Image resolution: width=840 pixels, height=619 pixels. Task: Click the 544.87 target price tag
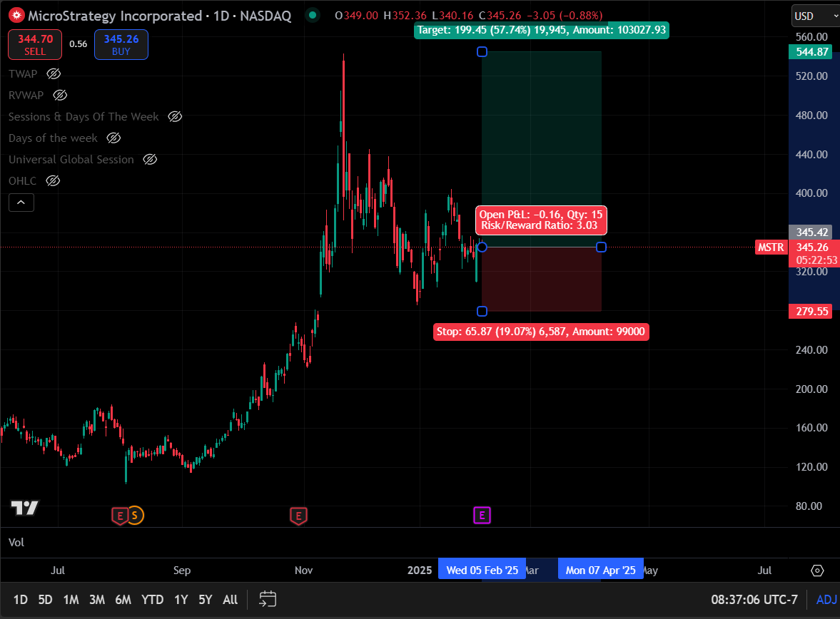point(811,52)
